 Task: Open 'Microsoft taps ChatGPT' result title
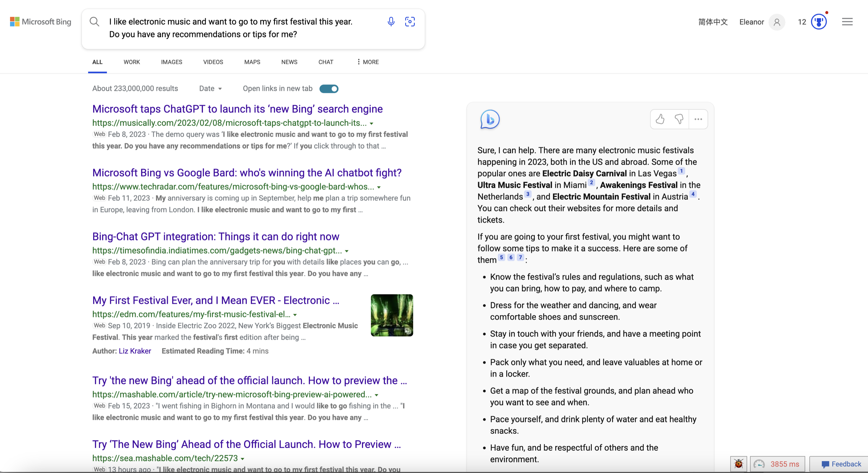click(238, 109)
